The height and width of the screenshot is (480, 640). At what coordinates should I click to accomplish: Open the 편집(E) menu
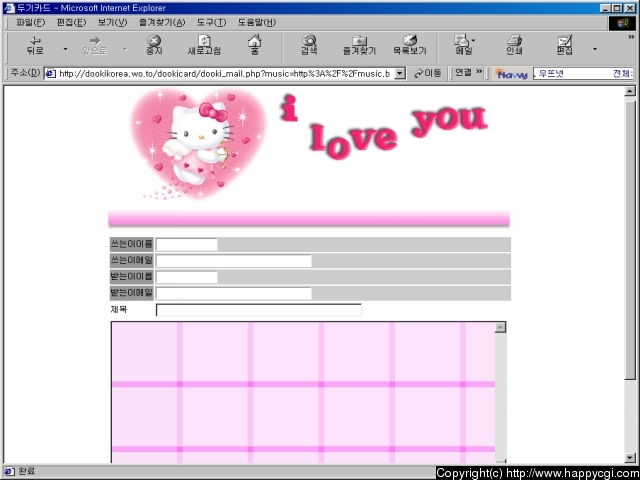pyautogui.click(x=71, y=22)
